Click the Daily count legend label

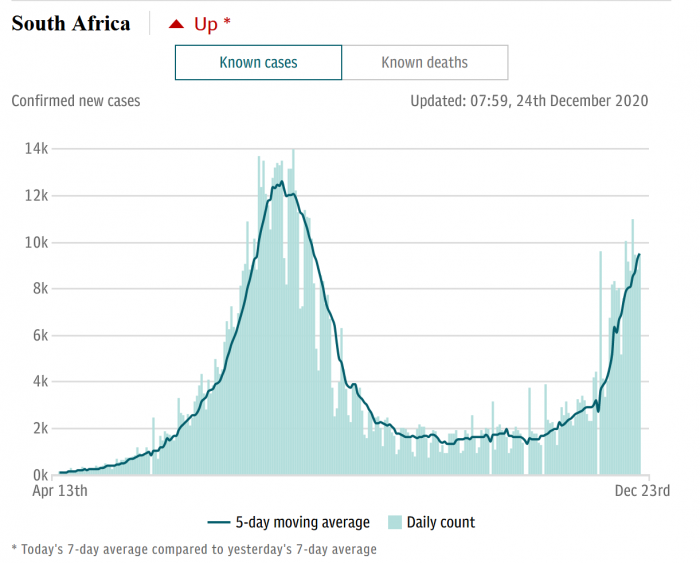[x=440, y=522]
